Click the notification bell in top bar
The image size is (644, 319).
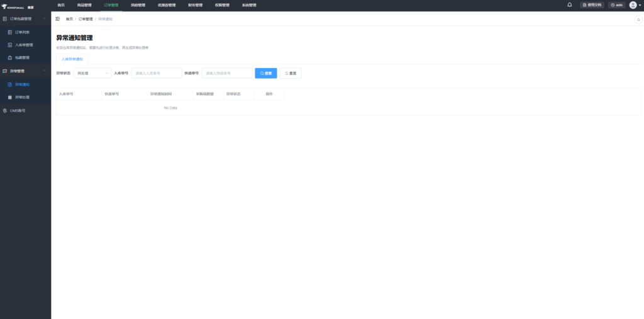click(569, 4)
